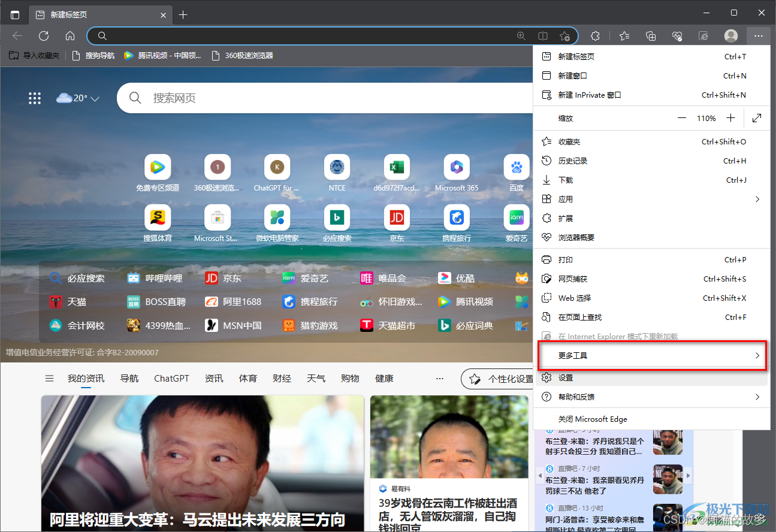
Task: Click the 搜索网页 search box
Action: (x=324, y=98)
